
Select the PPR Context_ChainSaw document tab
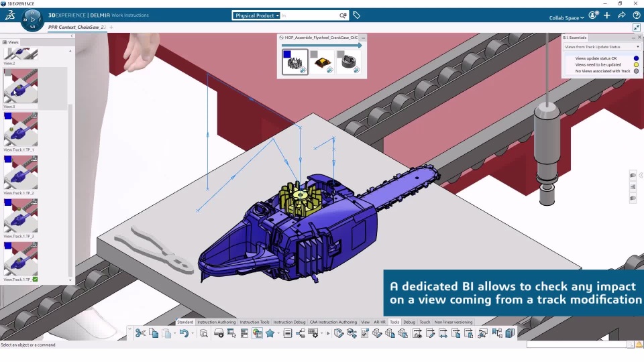click(76, 27)
